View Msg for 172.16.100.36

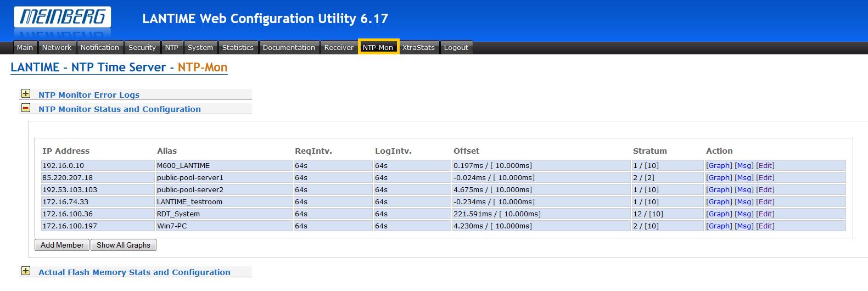coord(744,214)
